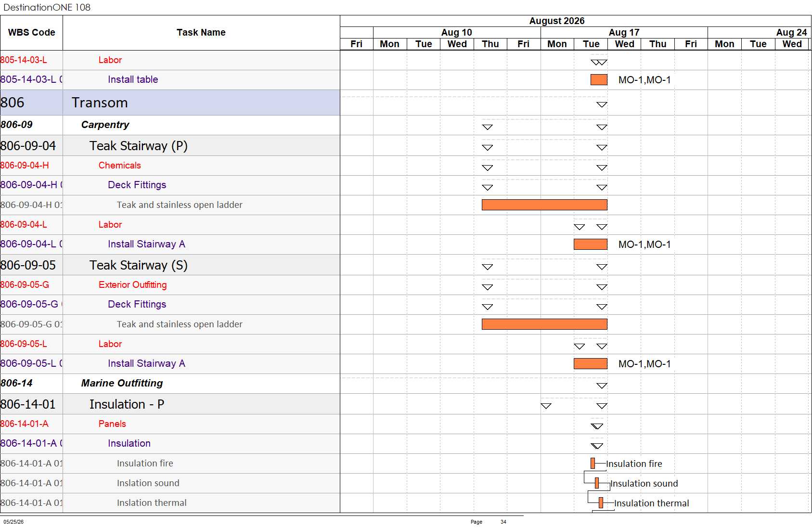Select the Aug 10 week header

(x=457, y=32)
